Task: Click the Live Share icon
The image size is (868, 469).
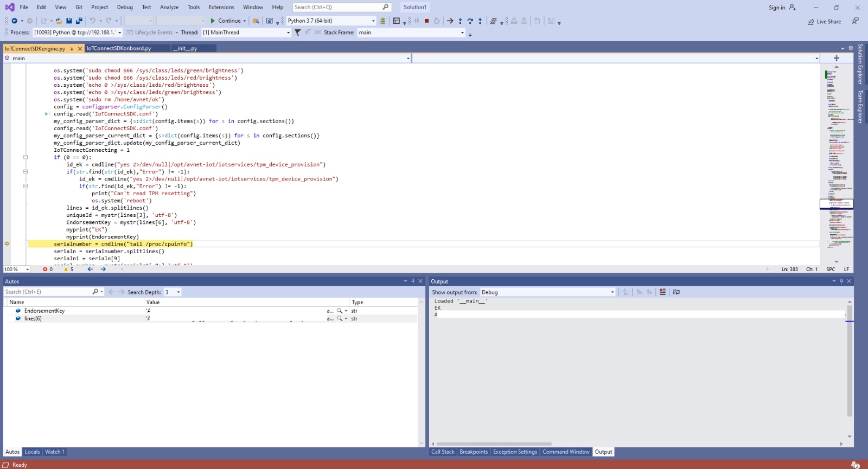Action: point(810,22)
